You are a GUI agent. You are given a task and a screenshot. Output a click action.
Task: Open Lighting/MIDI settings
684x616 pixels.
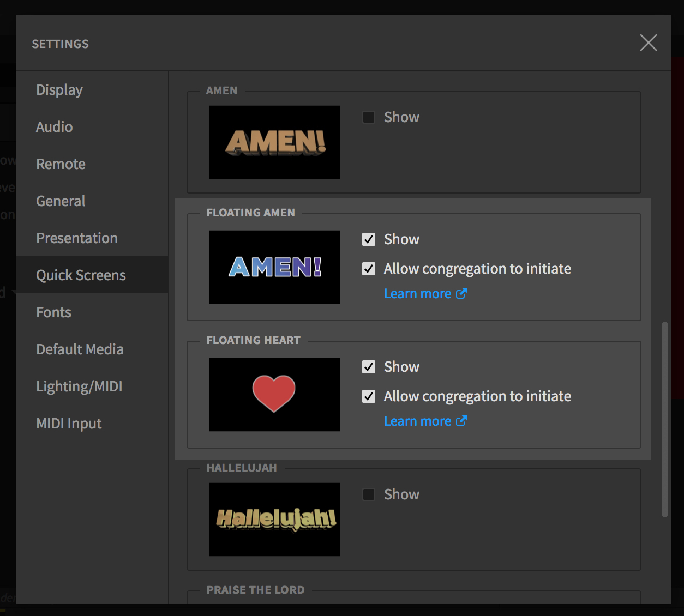click(x=92, y=386)
